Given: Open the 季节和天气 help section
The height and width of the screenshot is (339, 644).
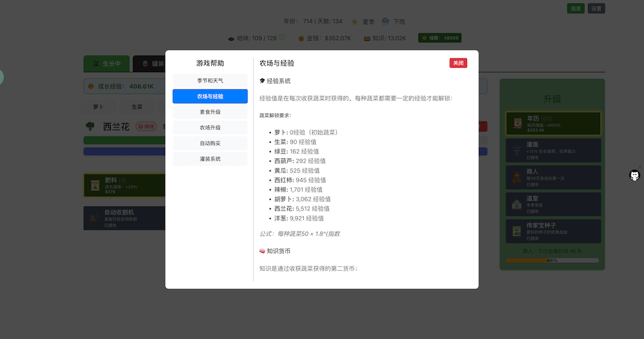Looking at the screenshot, I should tap(210, 80).
